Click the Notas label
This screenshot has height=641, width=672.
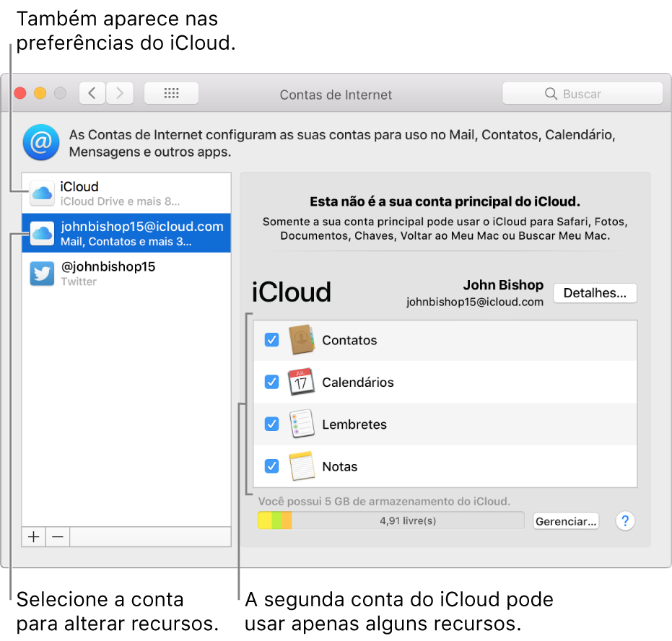340,466
